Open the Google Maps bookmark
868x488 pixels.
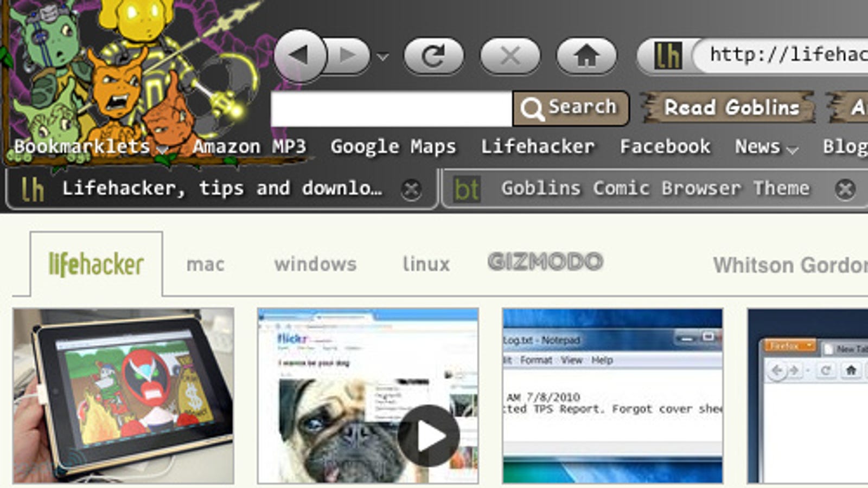393,147
